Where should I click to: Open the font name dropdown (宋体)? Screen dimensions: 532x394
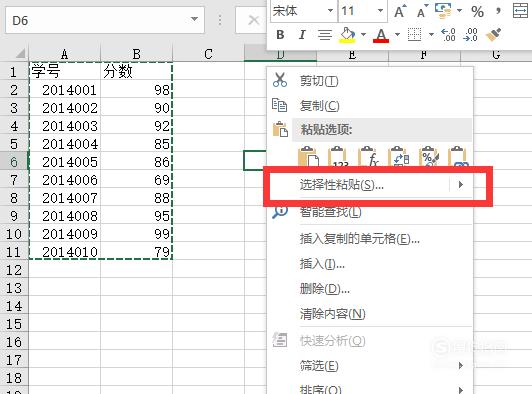point(330,11)
